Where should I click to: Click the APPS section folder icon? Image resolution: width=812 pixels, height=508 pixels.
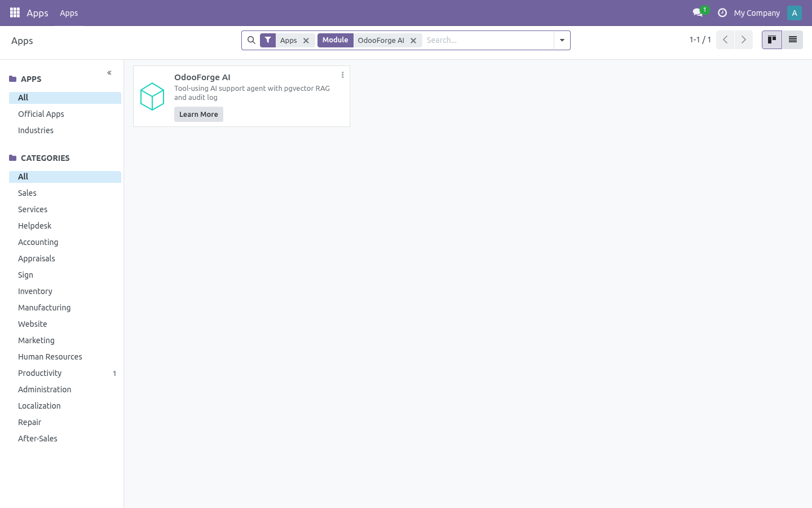tap(13, 79)
